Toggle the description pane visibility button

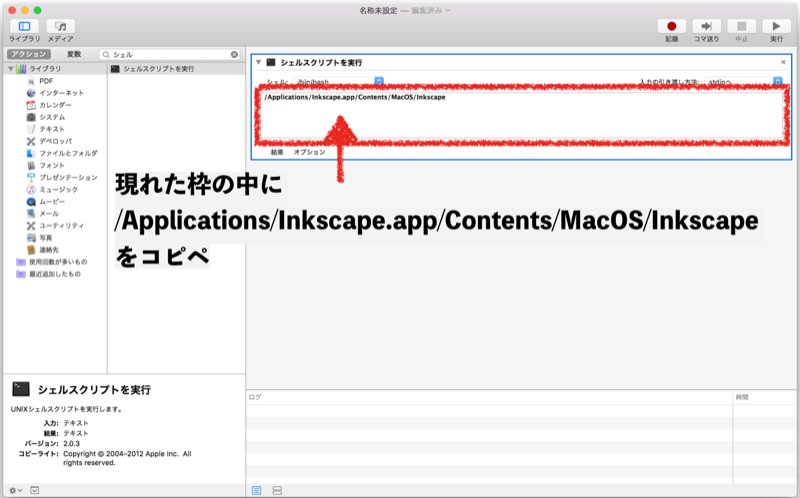(x=34, y=490)
